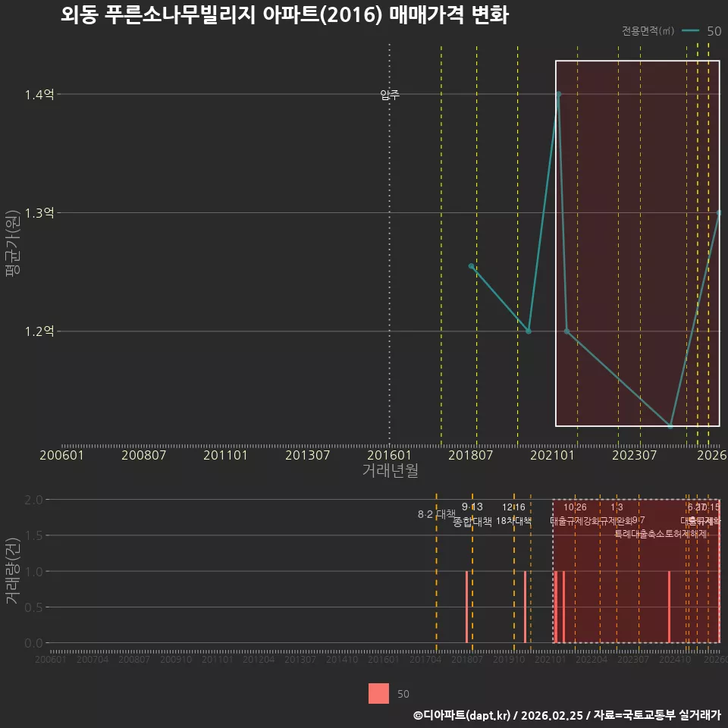Click the 거래년월 axis title
728x728 pixels.
click(390, 470)
